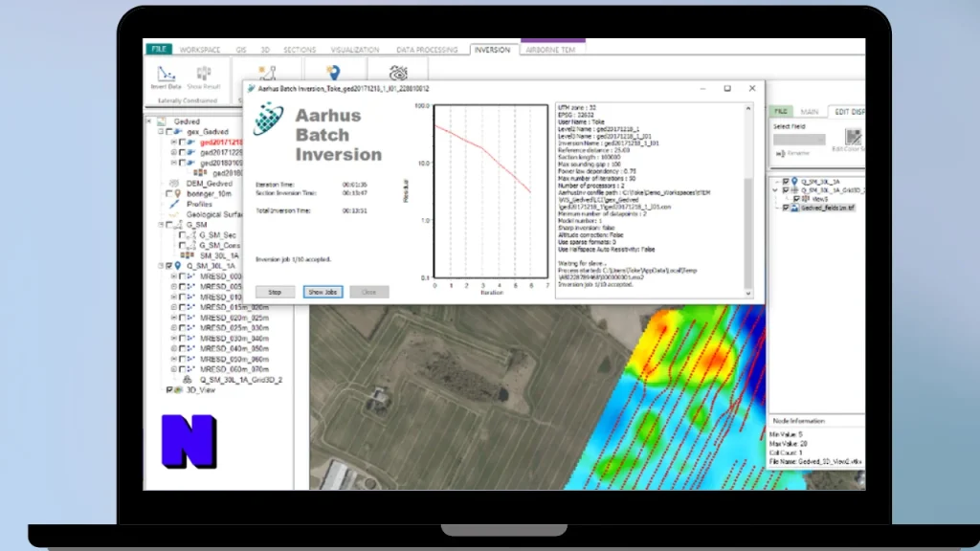The width and height of the screenshot is (980, 551).
Task: Collapse the gex_Gedved tree node
Action: [x=161, y=132]
